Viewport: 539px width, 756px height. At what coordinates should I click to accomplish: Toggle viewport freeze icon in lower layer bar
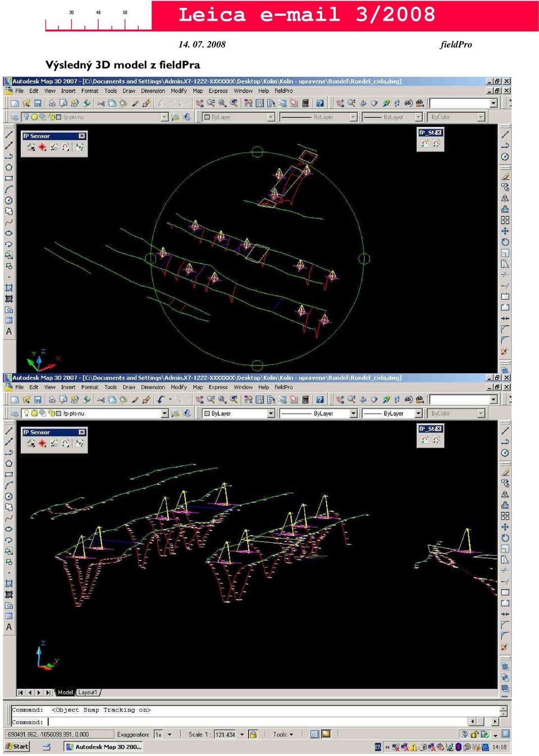click(42, 413)
